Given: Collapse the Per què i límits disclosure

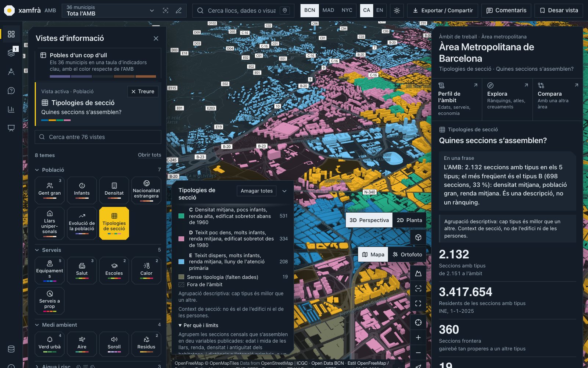Looking at the screenshot, I should [198, 325].
